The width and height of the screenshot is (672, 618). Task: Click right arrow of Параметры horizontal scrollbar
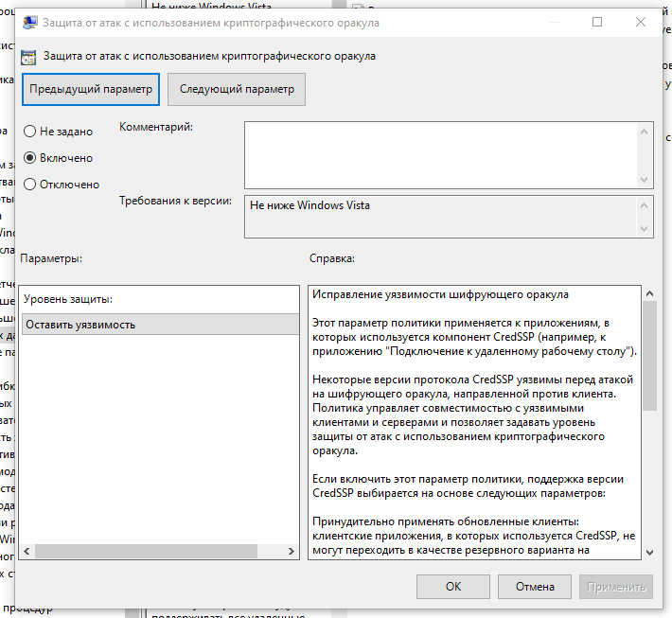[x=292, y=552]
